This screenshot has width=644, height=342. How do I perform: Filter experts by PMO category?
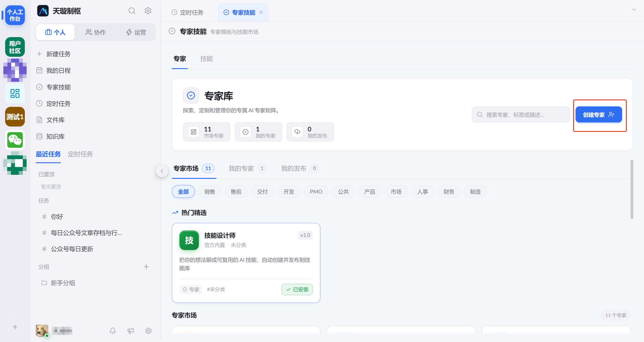(x=316, y=192)
